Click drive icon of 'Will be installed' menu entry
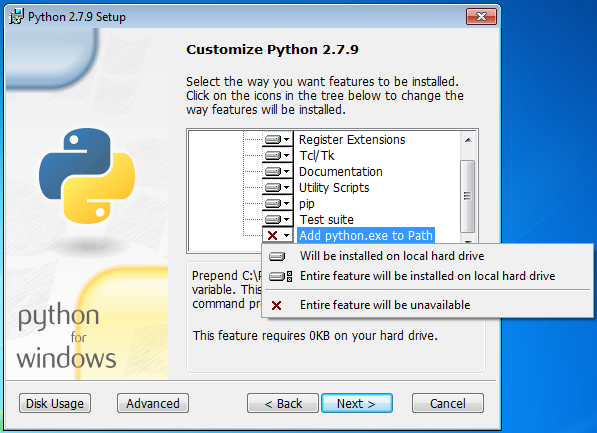Screen dimensions: 597x433 point(277,256)
